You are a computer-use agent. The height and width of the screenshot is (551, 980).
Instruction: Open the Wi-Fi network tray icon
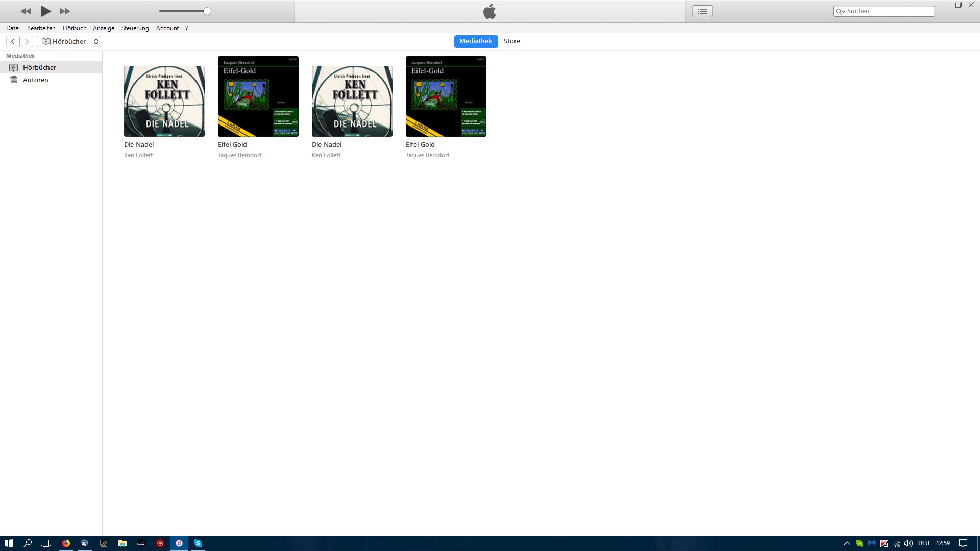[897, 543]
